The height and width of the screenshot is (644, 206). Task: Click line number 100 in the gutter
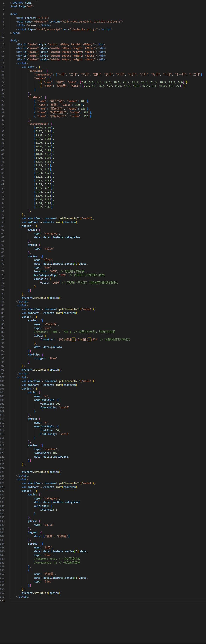click(x=2, y=378)
